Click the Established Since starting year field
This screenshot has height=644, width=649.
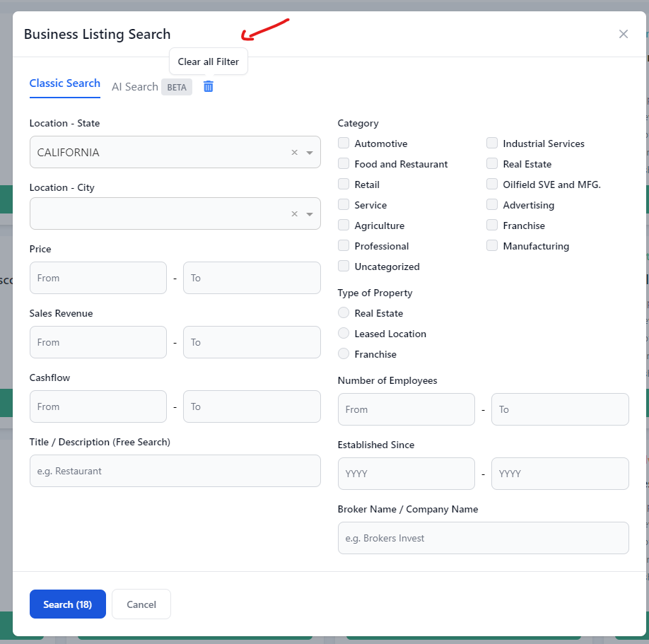[406, 474]
